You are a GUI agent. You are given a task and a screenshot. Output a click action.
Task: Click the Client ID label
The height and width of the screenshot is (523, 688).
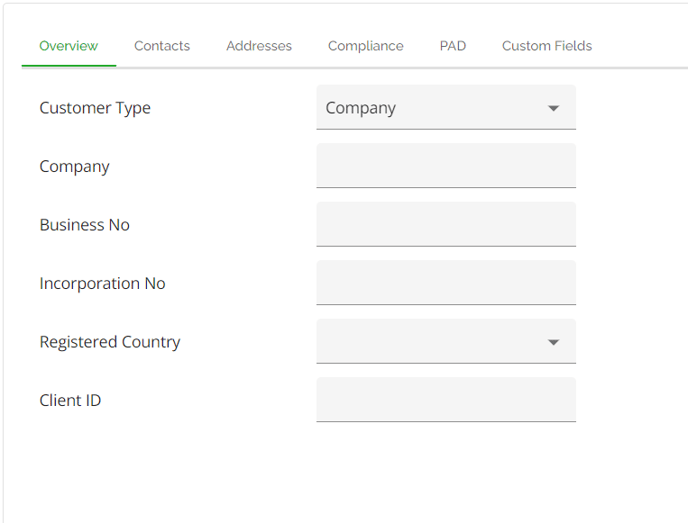[x=70, y=401]
